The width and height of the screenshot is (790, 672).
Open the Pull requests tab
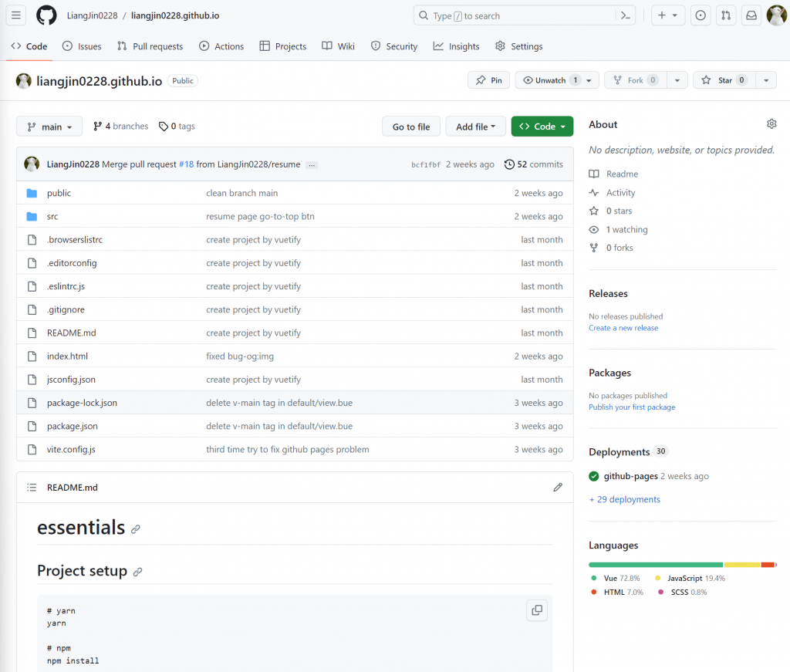(x=150, y=46)
